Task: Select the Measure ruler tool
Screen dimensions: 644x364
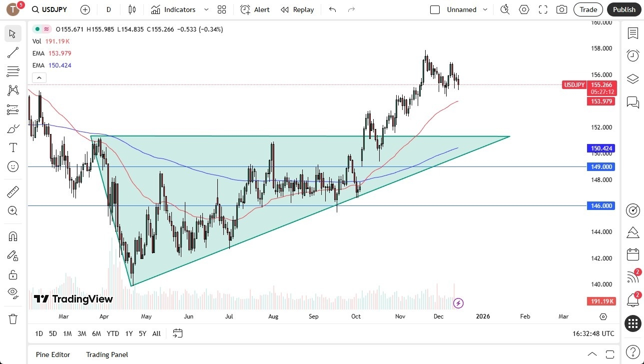Action: tap(12, 191)
